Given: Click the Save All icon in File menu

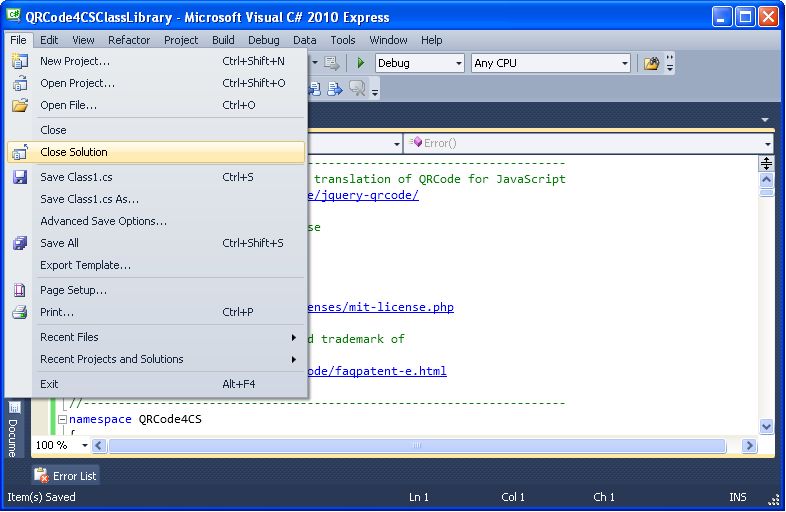Looking at the screenshot, I should pyautogui.click(x=20, y=243).
